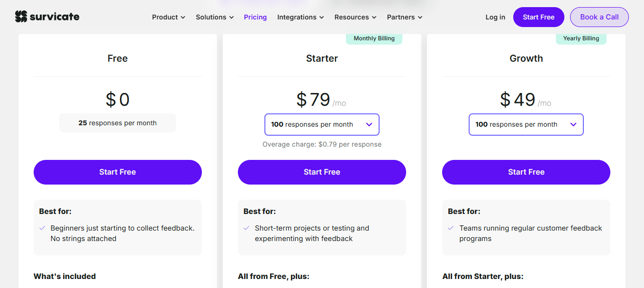Image resolution: width=644 pixels, height=288 pixels.
Task: Click the checkmark icon in Free plan
Action: pos(42,228)
